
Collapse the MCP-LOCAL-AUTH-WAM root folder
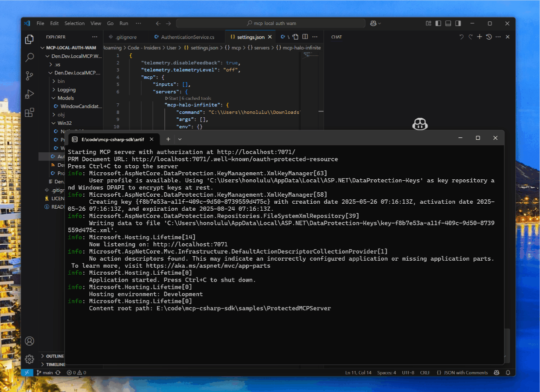[x=42, y=48]
